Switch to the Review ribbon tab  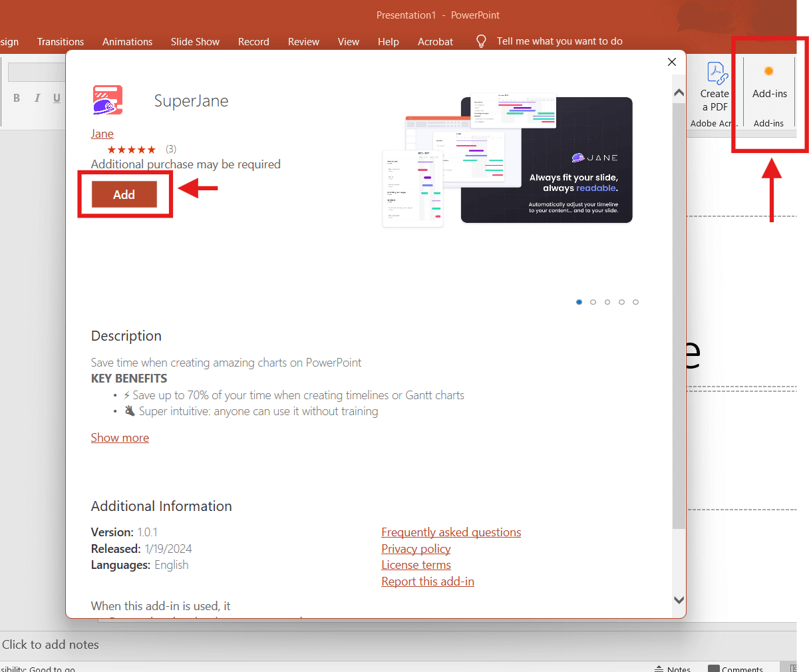pyautogui.click(x=303, y=41)
